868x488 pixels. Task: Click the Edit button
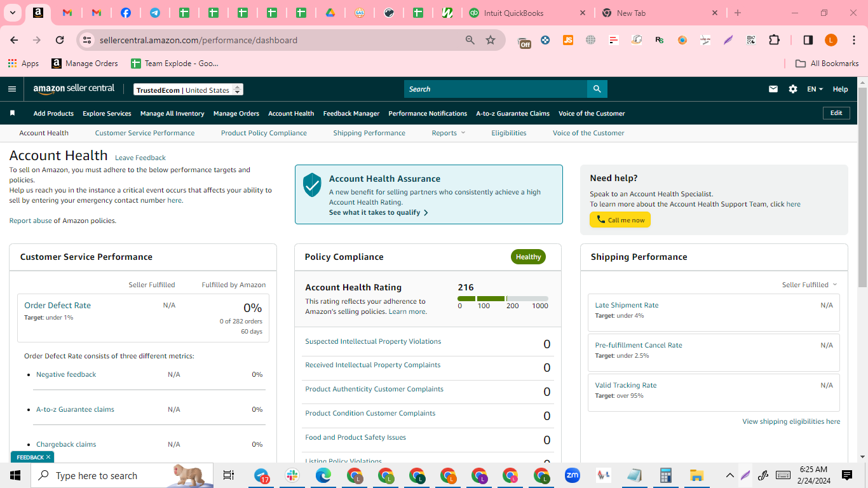836,113
